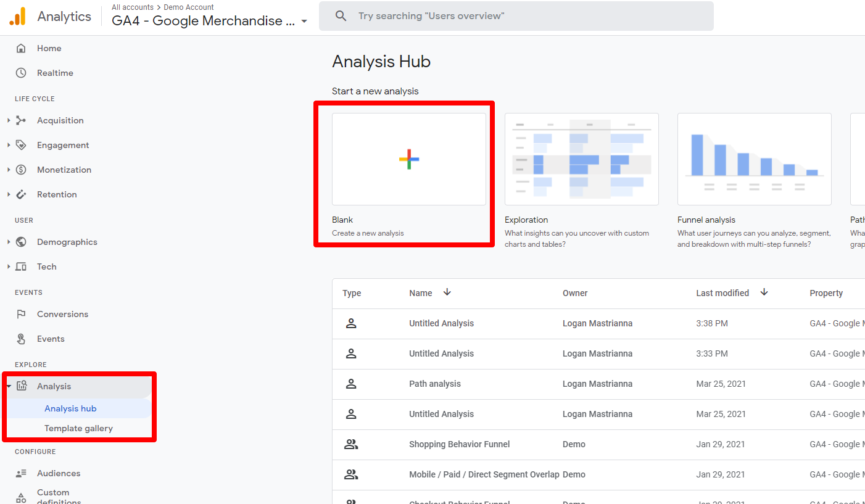Sort by Last modified arrow

coord(764,292)
